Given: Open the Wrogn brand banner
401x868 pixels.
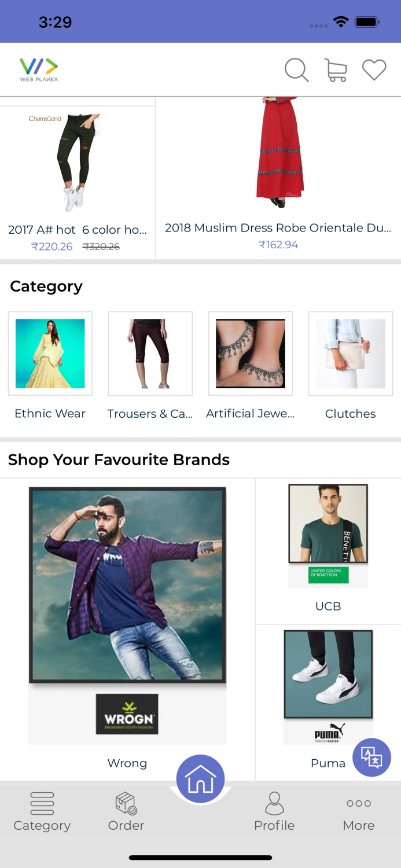Looking at the screenshot, I should 127,615.
